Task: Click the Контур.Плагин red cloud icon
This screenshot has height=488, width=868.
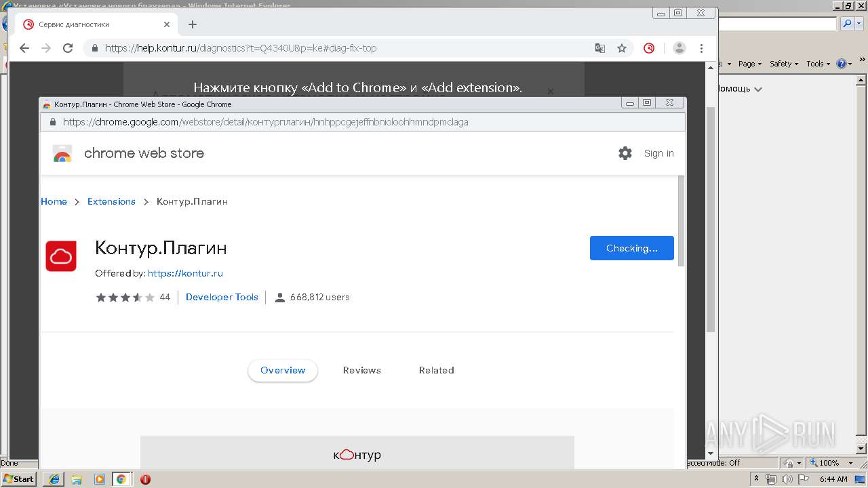Action: click(61, 256)
